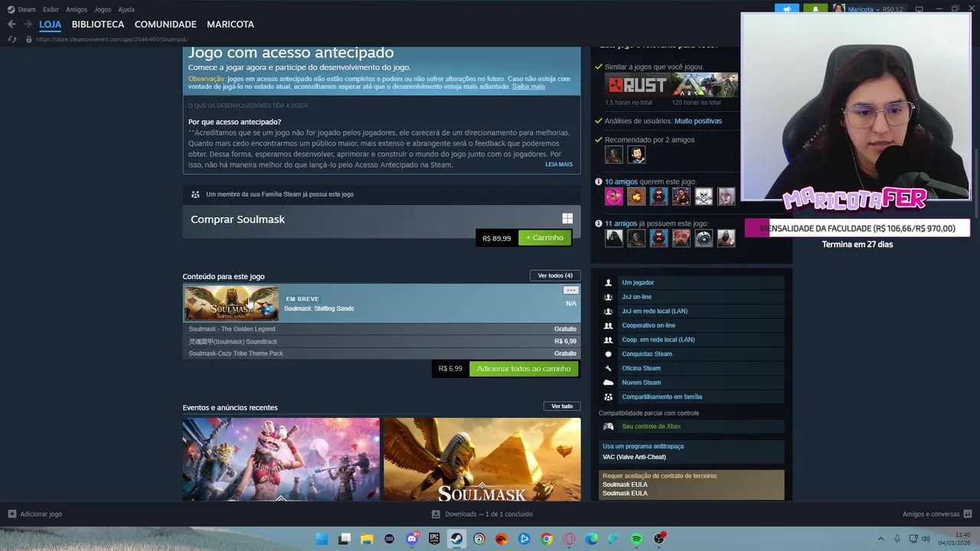Click the first Soulmask EULA line
980x551 pixels.
coord(625,484)
